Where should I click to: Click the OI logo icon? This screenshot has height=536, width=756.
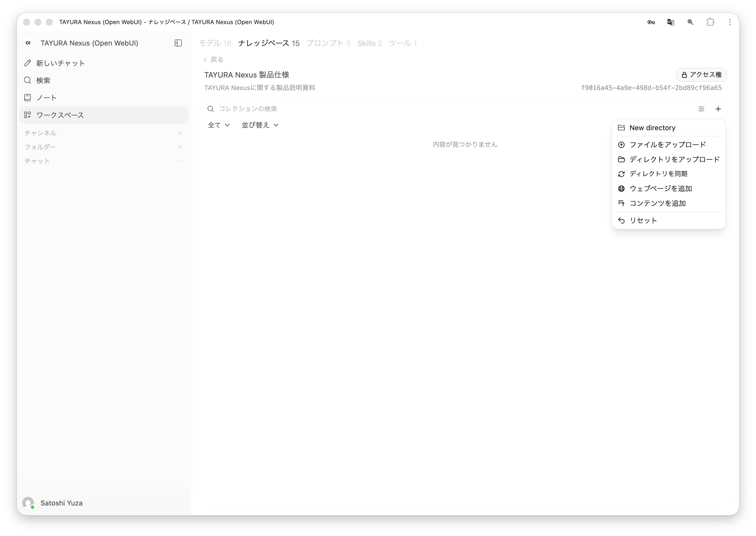coord(28,43)
